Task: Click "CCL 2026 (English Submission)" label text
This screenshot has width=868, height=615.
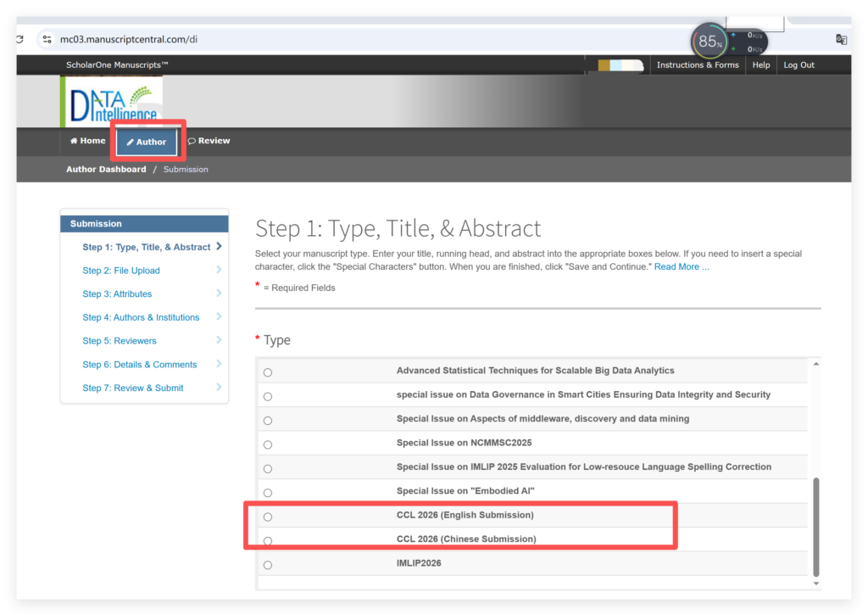Action: coord(465,515)
